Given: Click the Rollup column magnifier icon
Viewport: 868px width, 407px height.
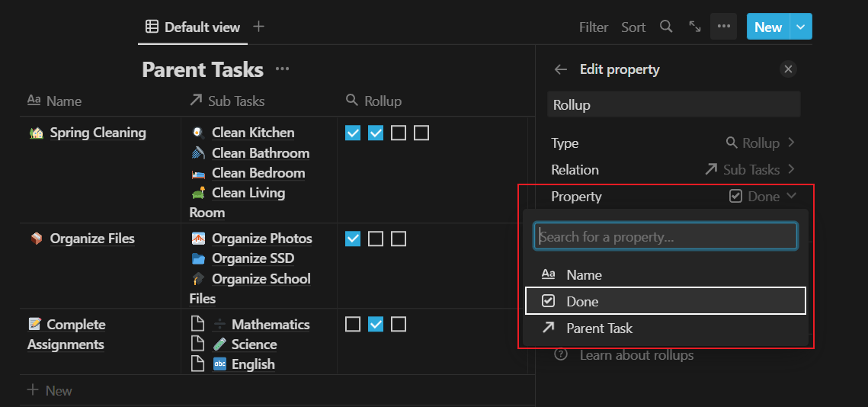Looking at the screenshot, I should click(352, 101).
